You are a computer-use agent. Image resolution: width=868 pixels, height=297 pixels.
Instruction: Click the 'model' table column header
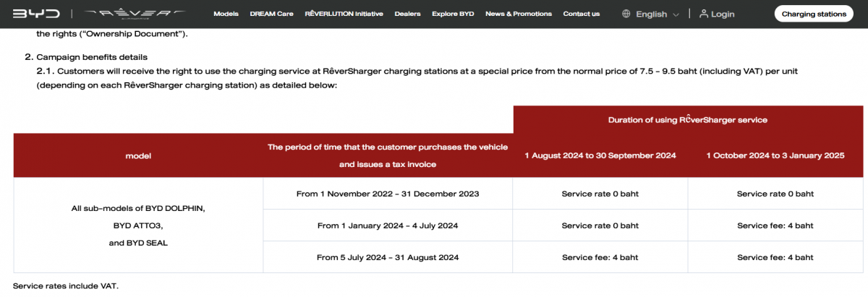138,155
